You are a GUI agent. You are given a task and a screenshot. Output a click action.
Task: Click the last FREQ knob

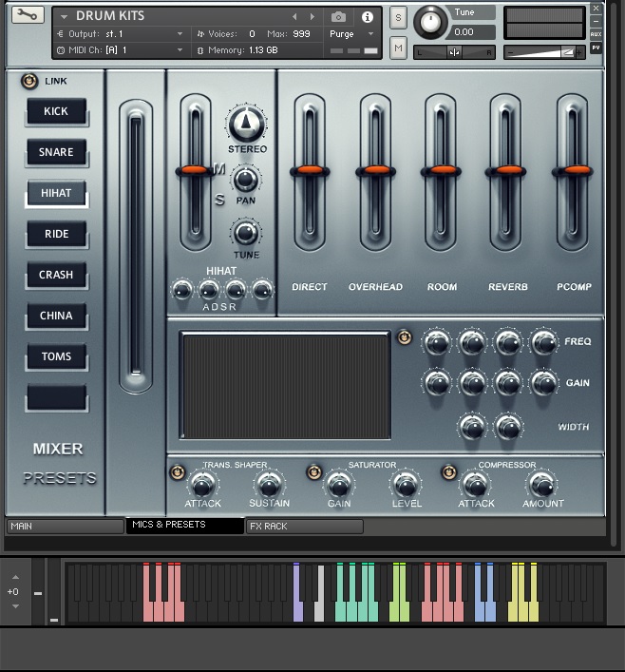pos(544,342)
